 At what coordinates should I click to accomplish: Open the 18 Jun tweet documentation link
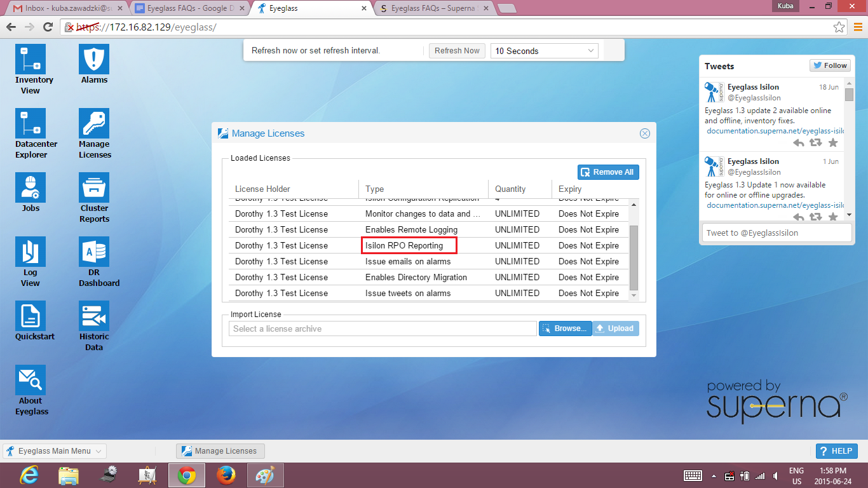coord(775,131)
